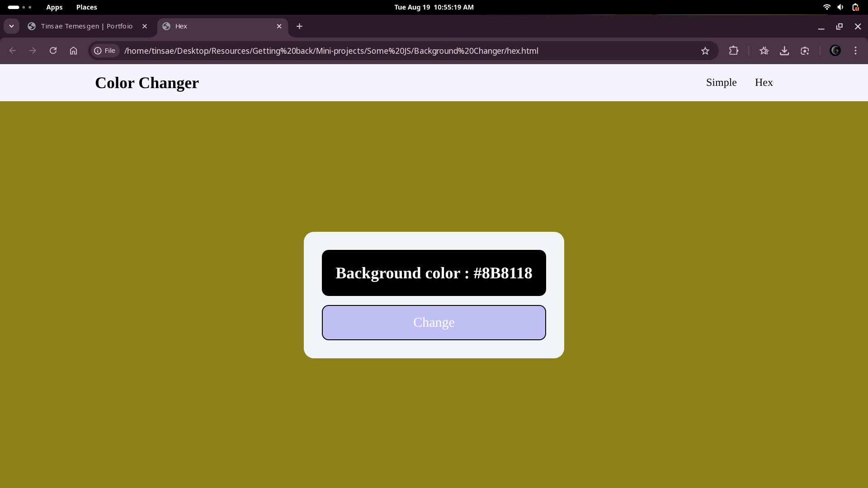Open the clock and calendar panel
This screenshot has width=868, height=488.
434,7
